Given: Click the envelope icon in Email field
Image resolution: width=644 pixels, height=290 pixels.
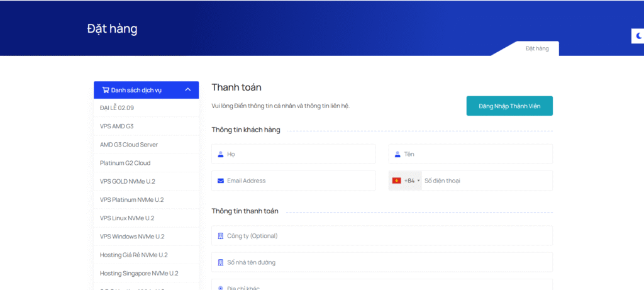Looking at the screenshot, I should point(221,181).
